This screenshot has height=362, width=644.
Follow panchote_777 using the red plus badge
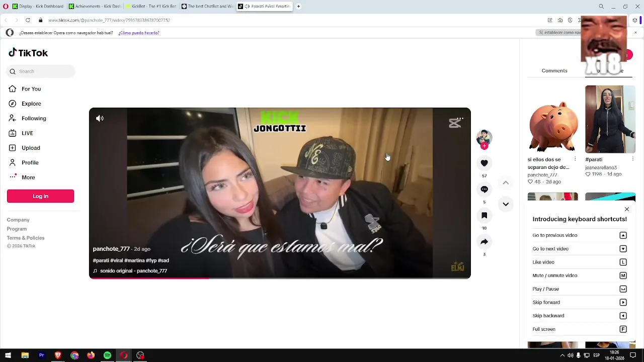(484, 146)
